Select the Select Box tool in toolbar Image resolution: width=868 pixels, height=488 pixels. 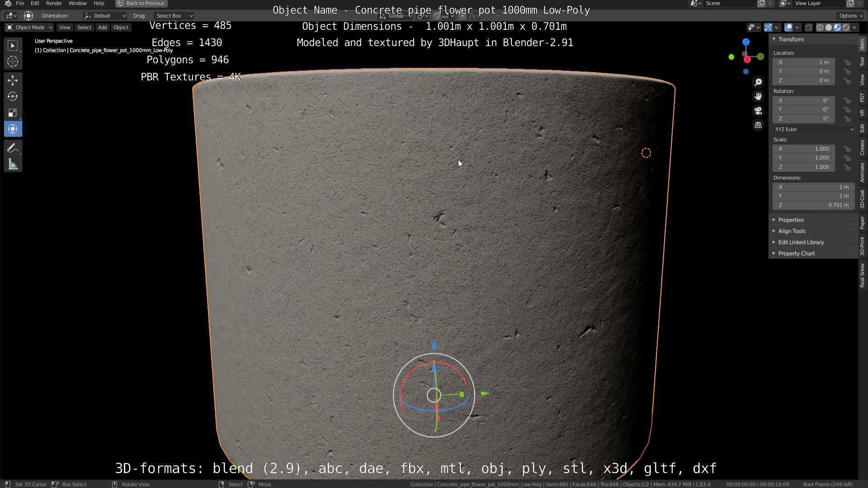tap(13, 45)
